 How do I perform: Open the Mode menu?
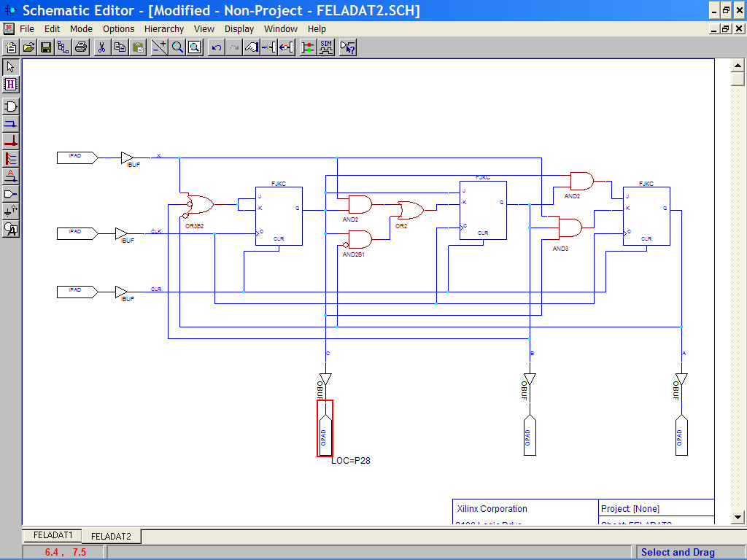(81, 29)
